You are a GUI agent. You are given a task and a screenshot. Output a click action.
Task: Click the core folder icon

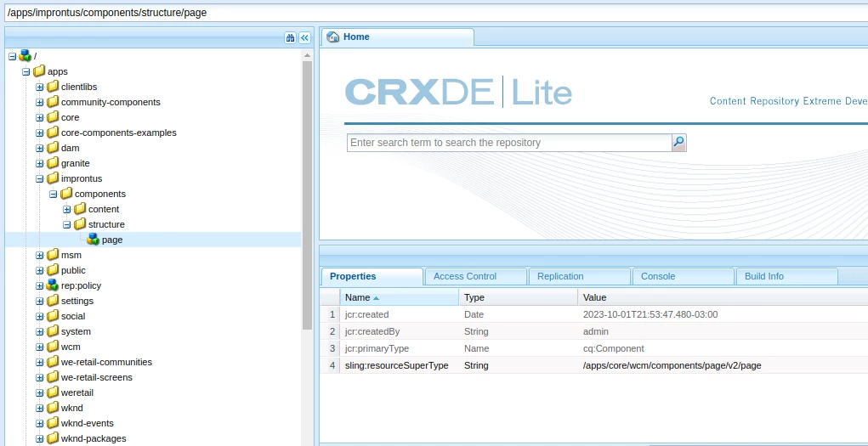53,117
